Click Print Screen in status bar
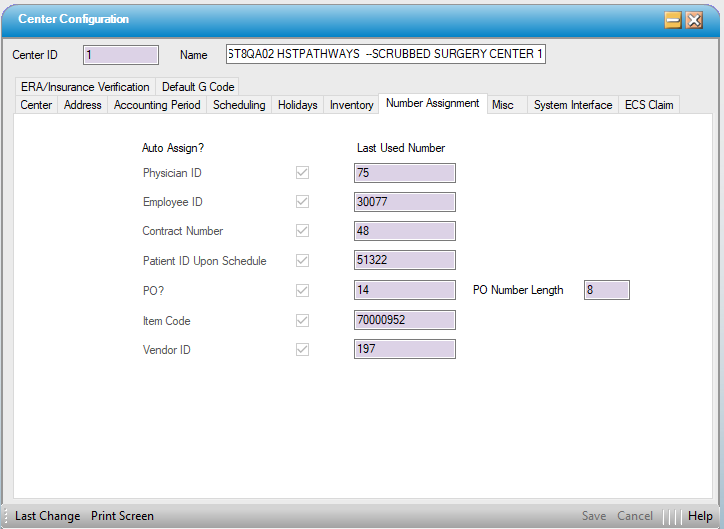The width and height of the screenshot is (724, 529). pos(122,516)
